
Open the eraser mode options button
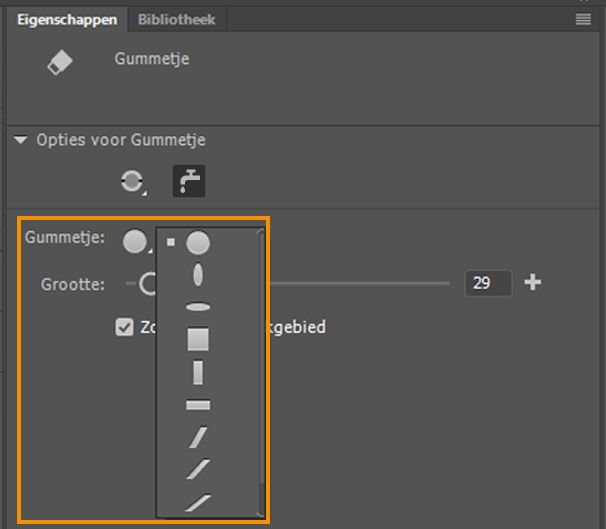tap(133, 181)
